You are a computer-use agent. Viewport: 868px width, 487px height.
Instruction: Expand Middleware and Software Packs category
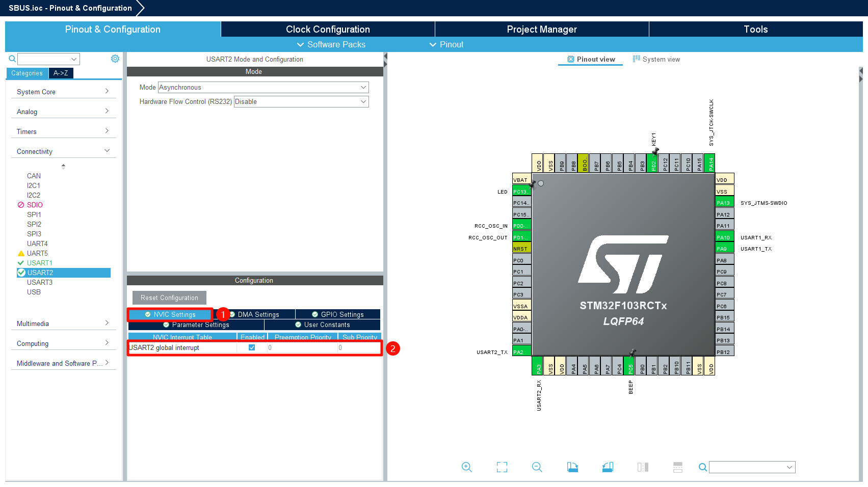coord(63,363)
